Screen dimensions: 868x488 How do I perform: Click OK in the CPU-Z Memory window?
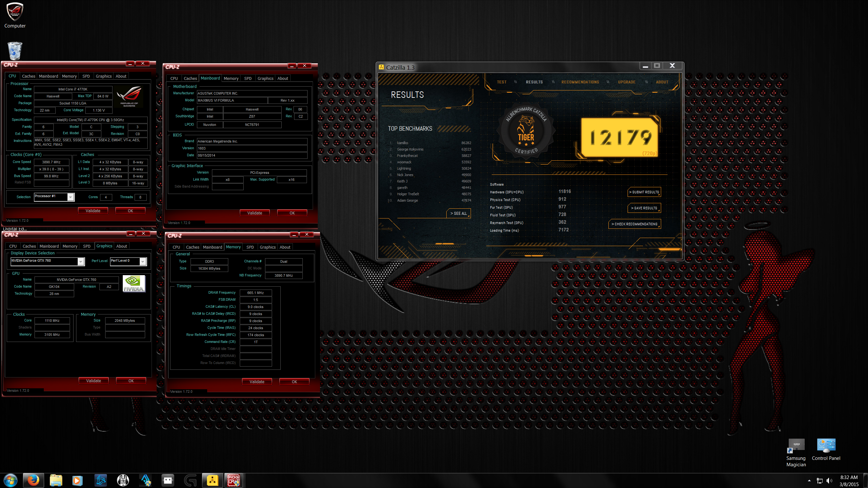pos(294,382)
